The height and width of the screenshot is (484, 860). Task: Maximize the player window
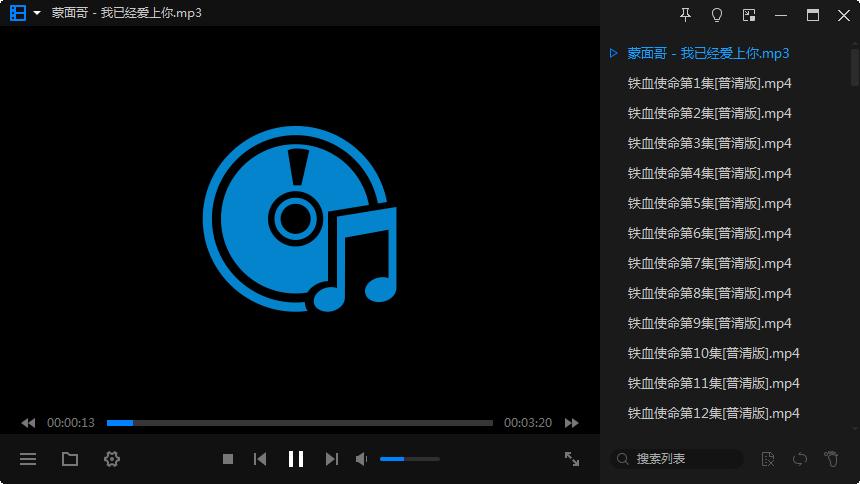point(813,15)
